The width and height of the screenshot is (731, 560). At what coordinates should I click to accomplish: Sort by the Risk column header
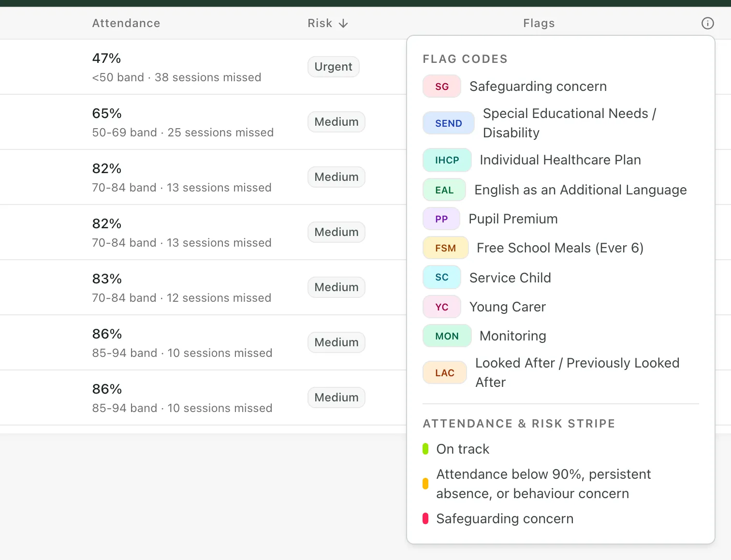[x=328, y=23]
